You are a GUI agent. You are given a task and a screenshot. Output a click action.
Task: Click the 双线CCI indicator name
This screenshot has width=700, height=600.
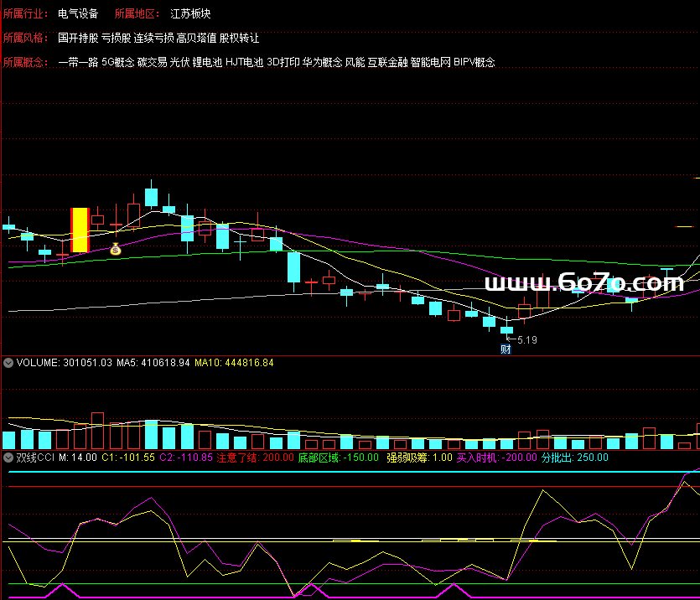[35, 458]
